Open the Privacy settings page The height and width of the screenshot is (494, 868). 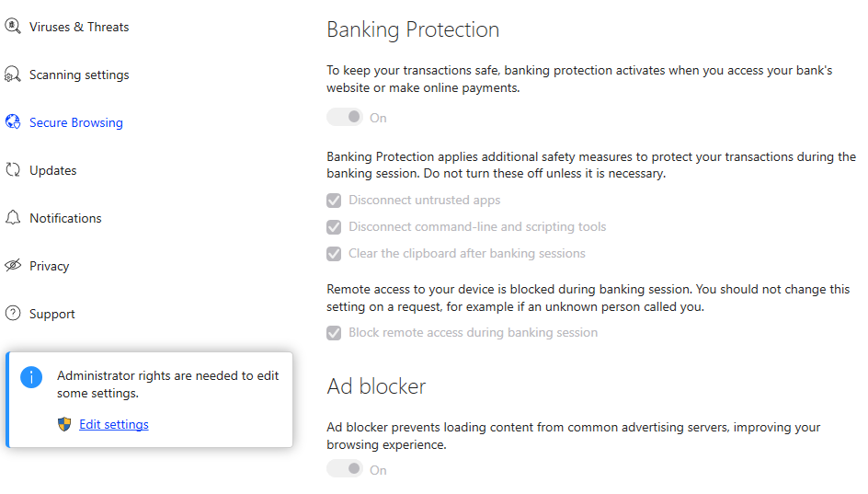pos(50,266)
